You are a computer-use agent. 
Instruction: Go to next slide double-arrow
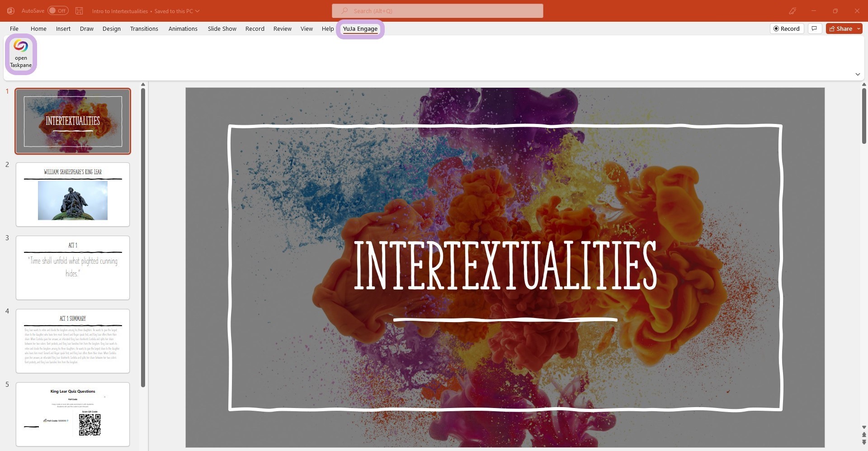[864, 442]
